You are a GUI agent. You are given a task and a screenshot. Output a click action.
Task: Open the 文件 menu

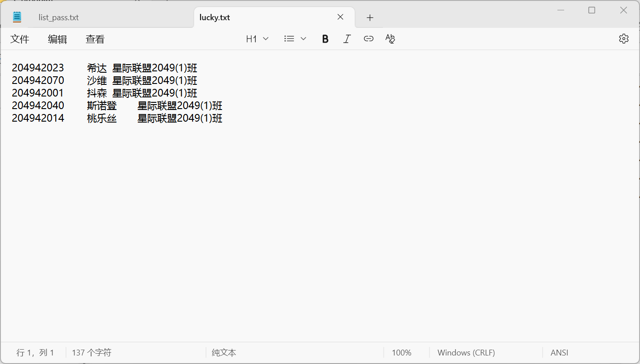tap(20, 39)
